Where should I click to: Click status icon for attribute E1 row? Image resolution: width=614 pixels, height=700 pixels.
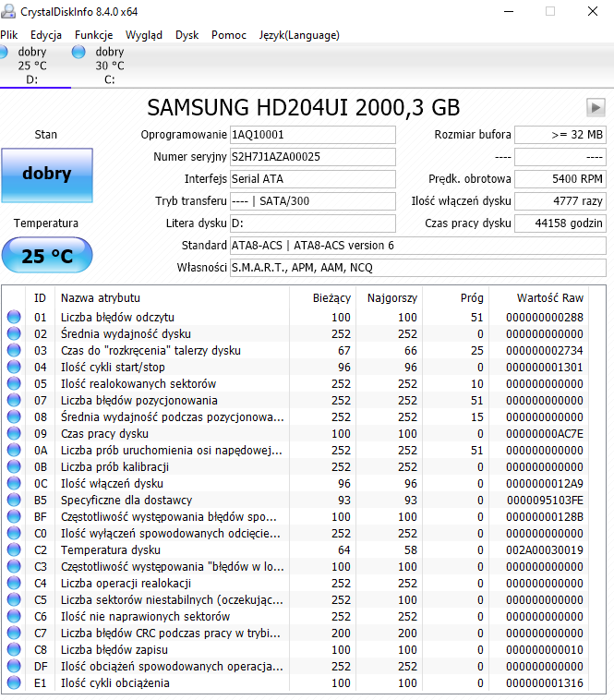[x=14, y=682]
